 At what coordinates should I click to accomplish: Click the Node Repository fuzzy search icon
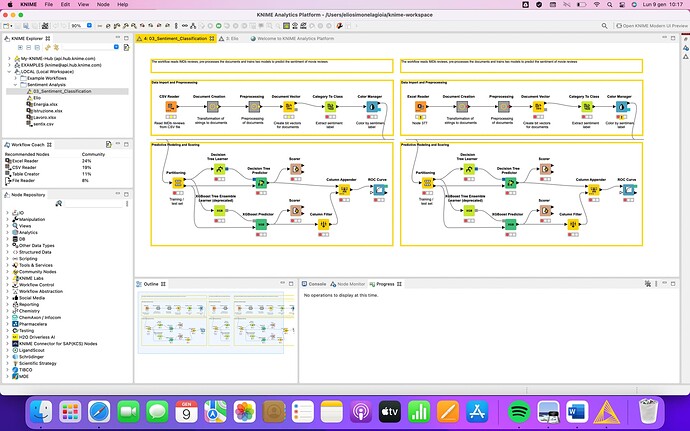59,203
